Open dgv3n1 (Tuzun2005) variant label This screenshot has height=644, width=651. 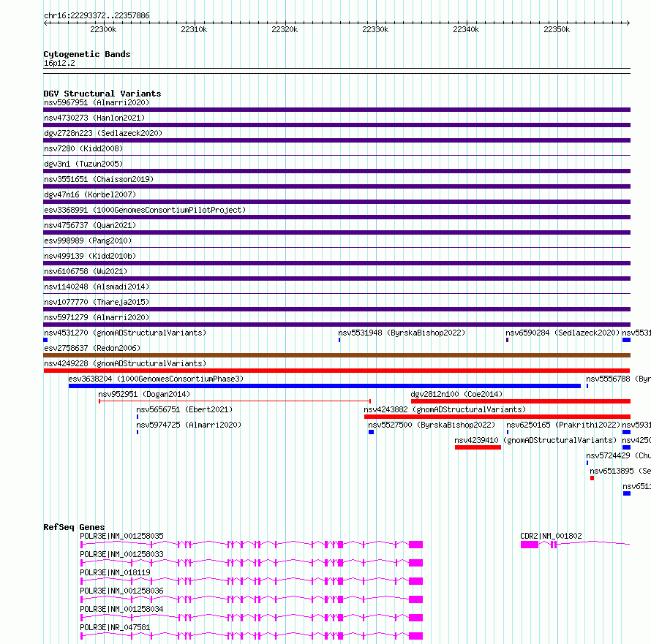pos(83,164)
